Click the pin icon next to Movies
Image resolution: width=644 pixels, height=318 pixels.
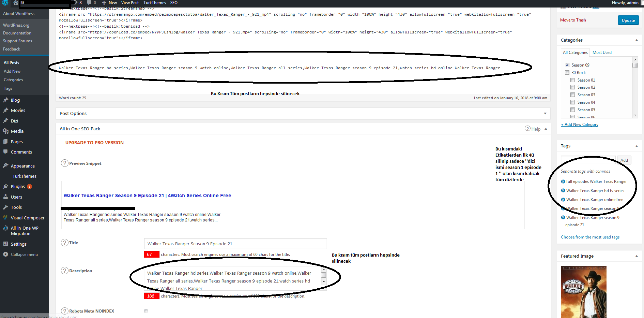(5, 110)
